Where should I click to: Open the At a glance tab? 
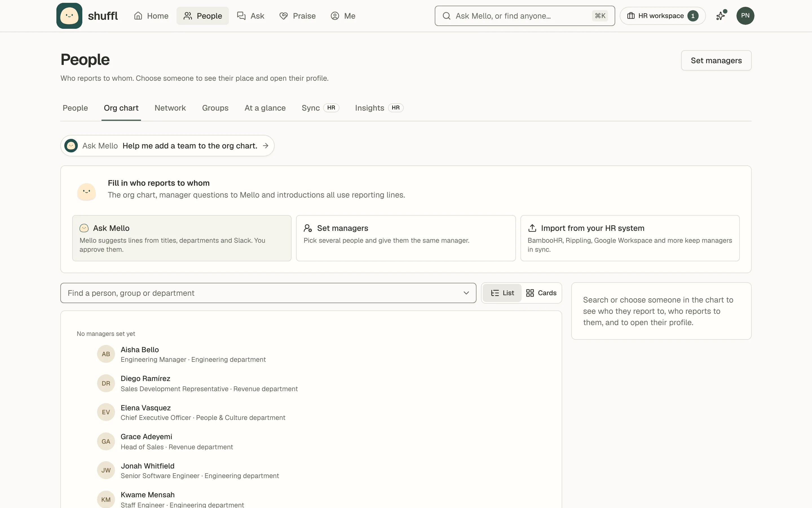click(265, 108)
